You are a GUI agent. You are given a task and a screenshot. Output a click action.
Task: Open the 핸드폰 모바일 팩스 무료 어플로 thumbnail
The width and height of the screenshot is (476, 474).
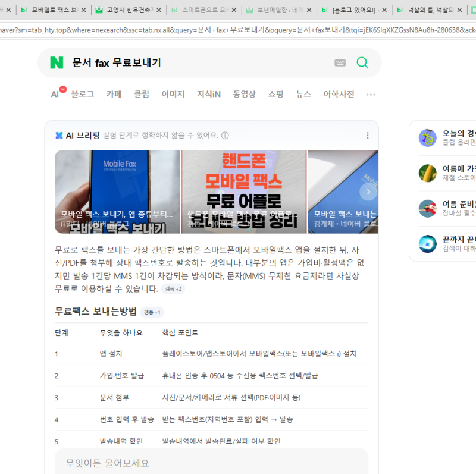tap(244, 192)
